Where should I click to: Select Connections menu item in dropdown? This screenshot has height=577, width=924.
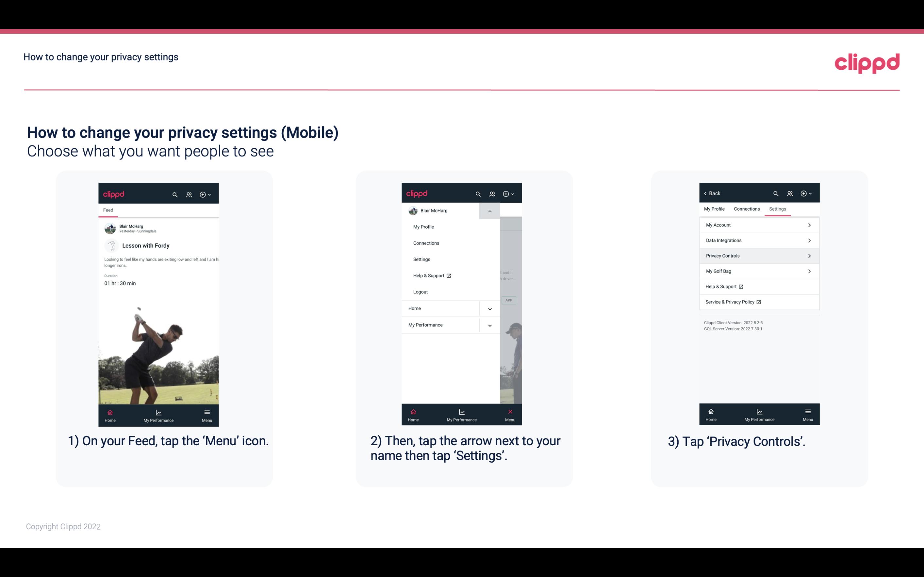[x=426, y=243]
